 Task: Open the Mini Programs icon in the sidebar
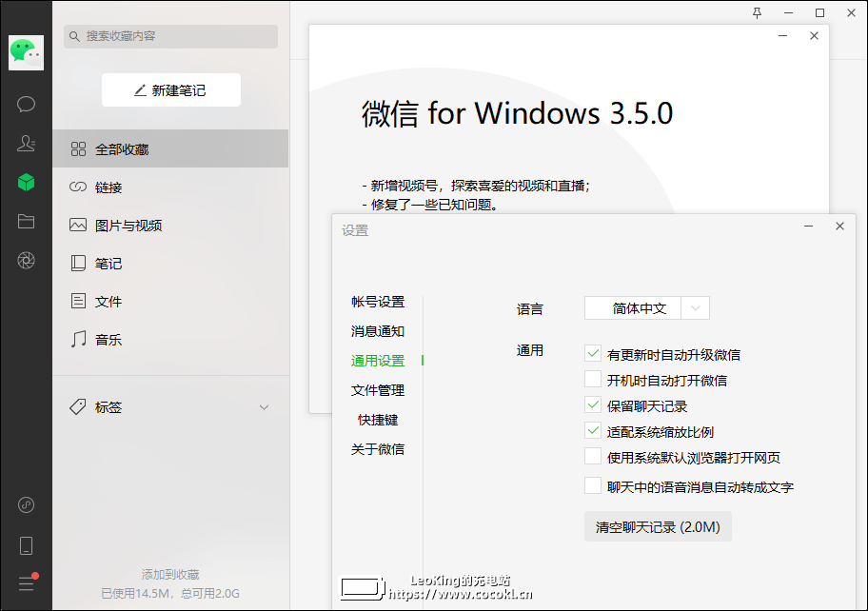pos(26,504)
